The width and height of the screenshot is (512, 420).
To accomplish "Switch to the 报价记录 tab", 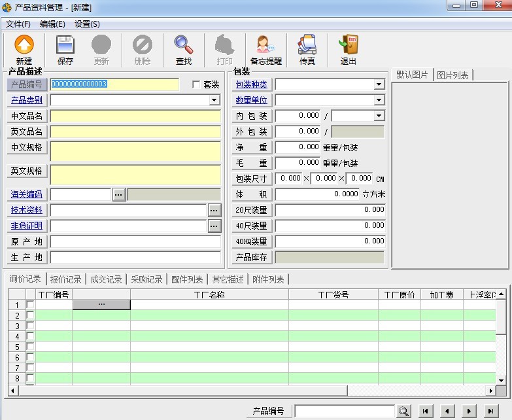I will click(67, 279).
